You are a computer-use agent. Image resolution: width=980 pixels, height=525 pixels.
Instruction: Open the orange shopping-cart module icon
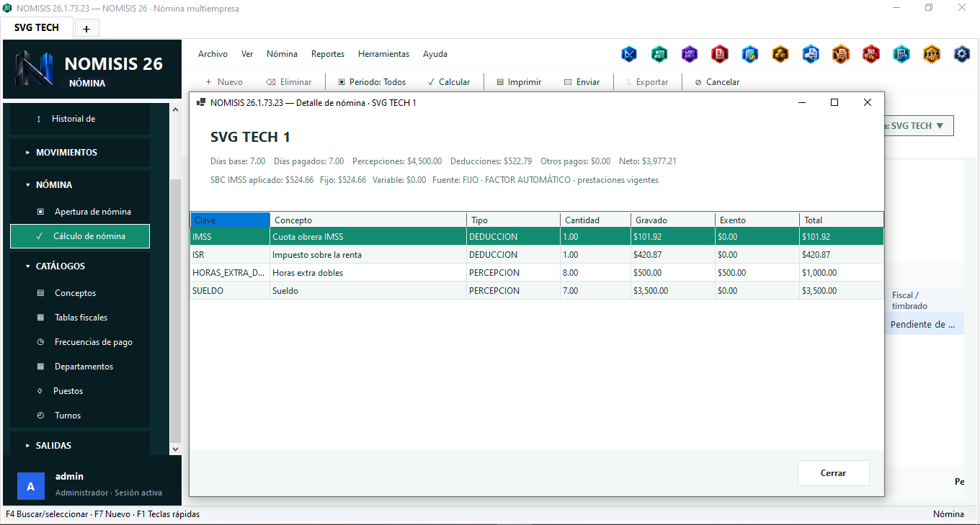[x=841, y=54]
